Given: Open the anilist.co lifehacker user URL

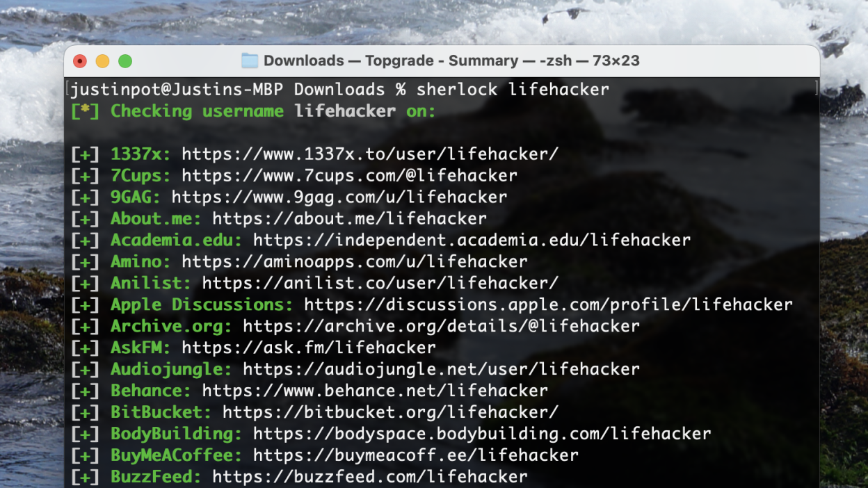Looking at the screenshot, I should 380,284.
